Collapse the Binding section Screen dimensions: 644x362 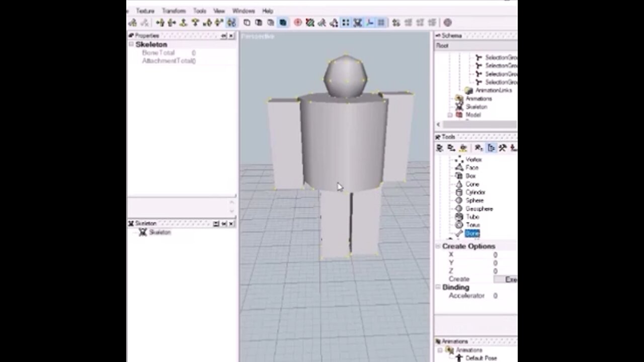(438, 287)
